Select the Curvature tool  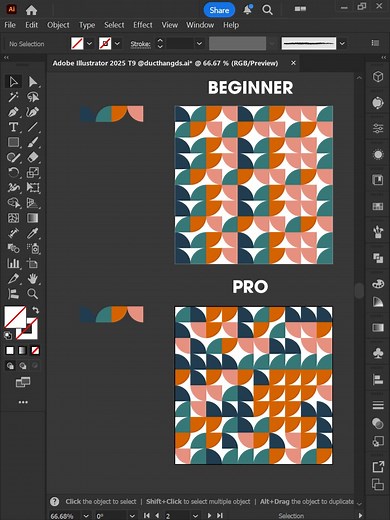[x=33, y=112]
